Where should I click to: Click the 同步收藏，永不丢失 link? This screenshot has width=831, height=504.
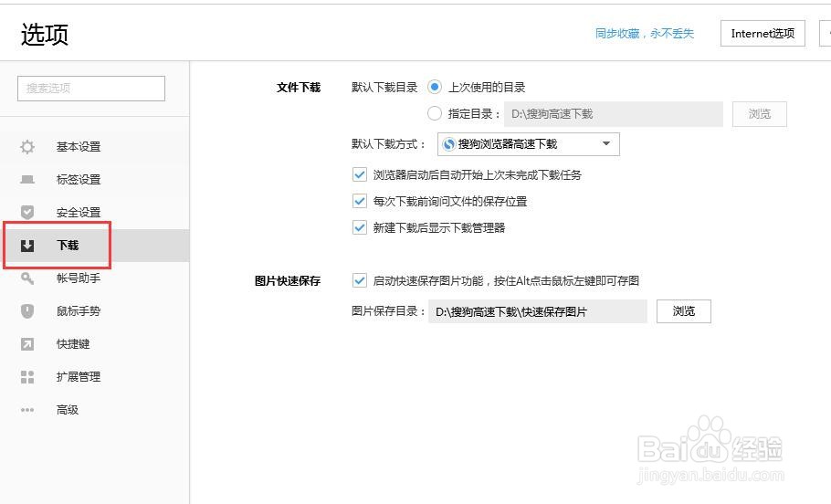[x=645, y=34]
